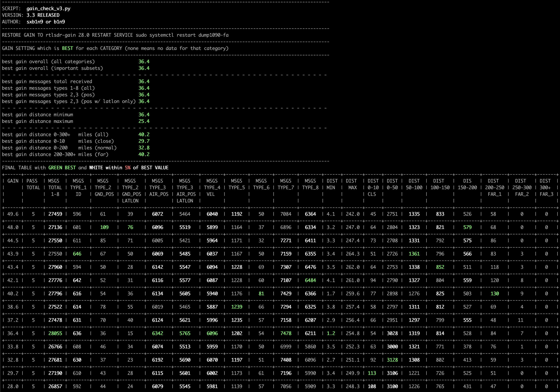
Task: Click the sudo systemctl restart dump1090-fa command
Action: 182,35
